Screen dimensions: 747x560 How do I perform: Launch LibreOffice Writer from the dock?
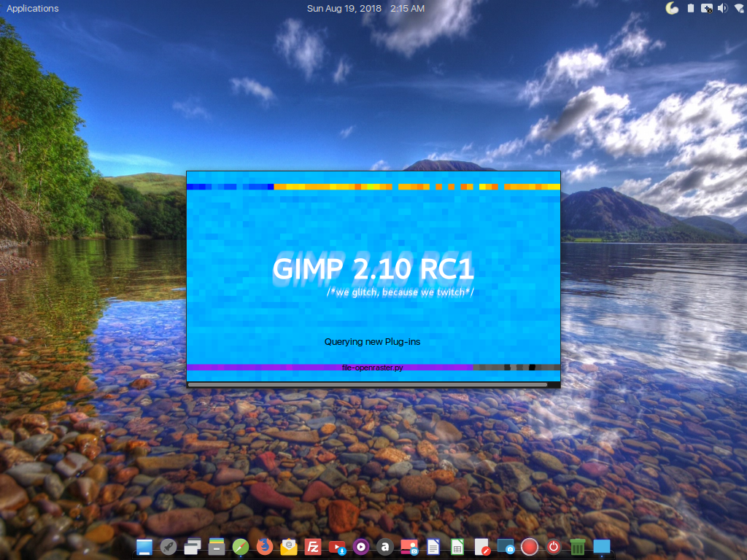433,547
